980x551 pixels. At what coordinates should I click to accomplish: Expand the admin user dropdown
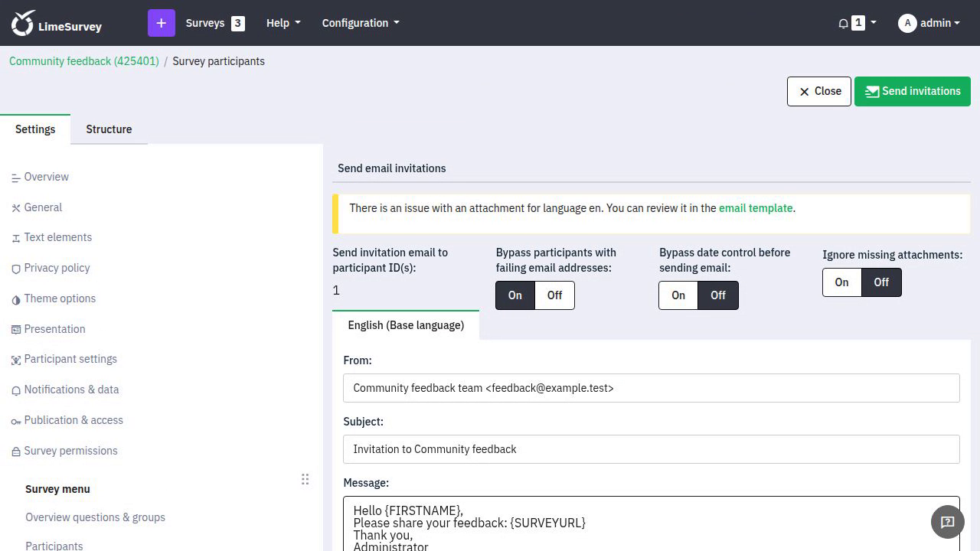point(940,23)
